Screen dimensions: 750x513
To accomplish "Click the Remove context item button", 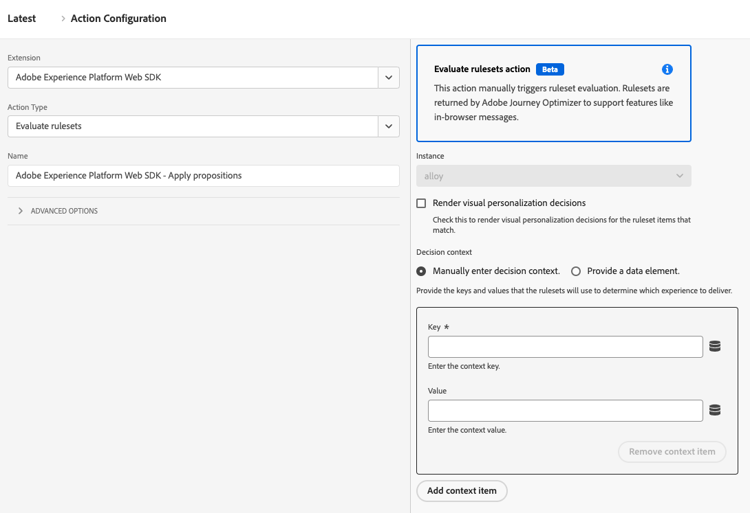I will (672, 452).
